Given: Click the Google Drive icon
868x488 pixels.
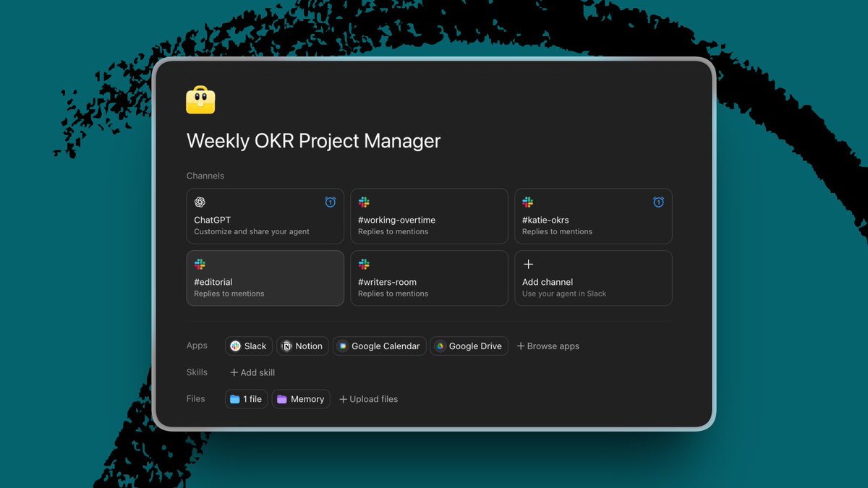Looking at the screenshot, I should (440, 346).
